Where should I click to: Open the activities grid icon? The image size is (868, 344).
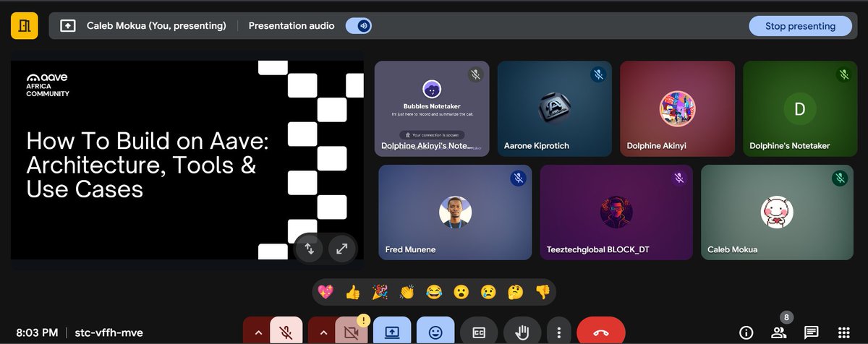[x=843, y=332]
